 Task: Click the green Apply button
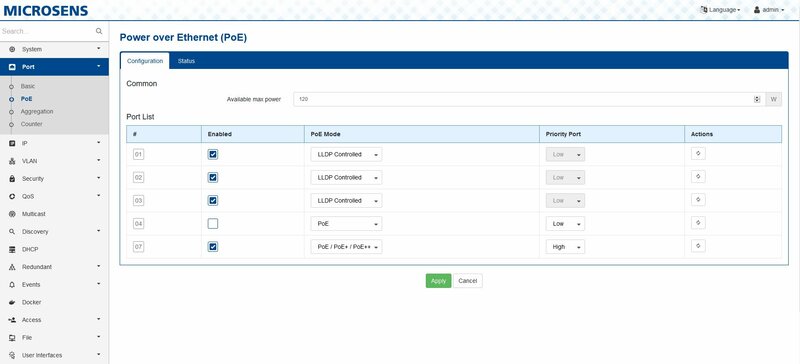[x=438, y=281]
